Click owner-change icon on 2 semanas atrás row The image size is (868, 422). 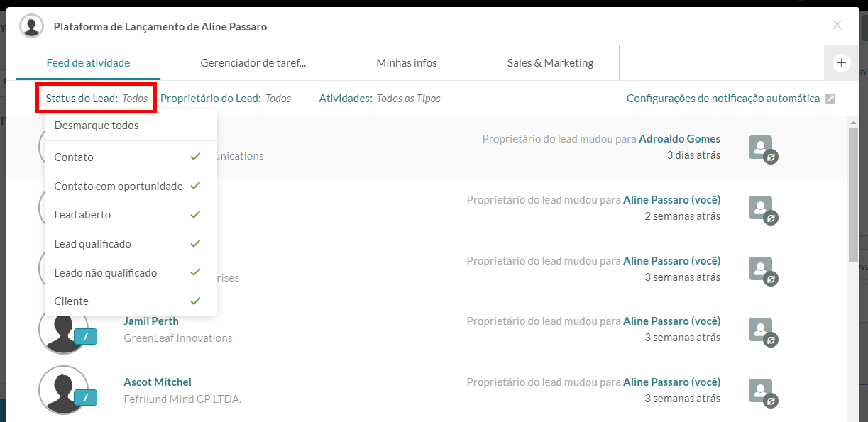pos(763,210)
